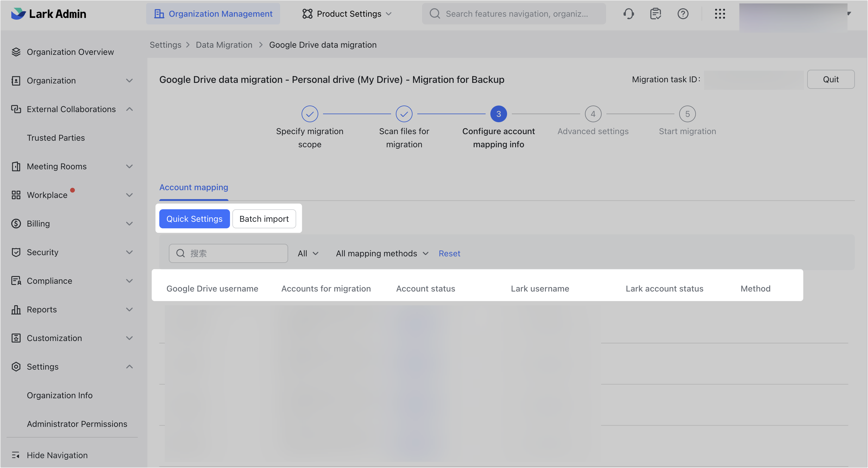Screen dimensions: 868x468
Task: Open the Product Settings dropdown
Action: pos(347,14)
